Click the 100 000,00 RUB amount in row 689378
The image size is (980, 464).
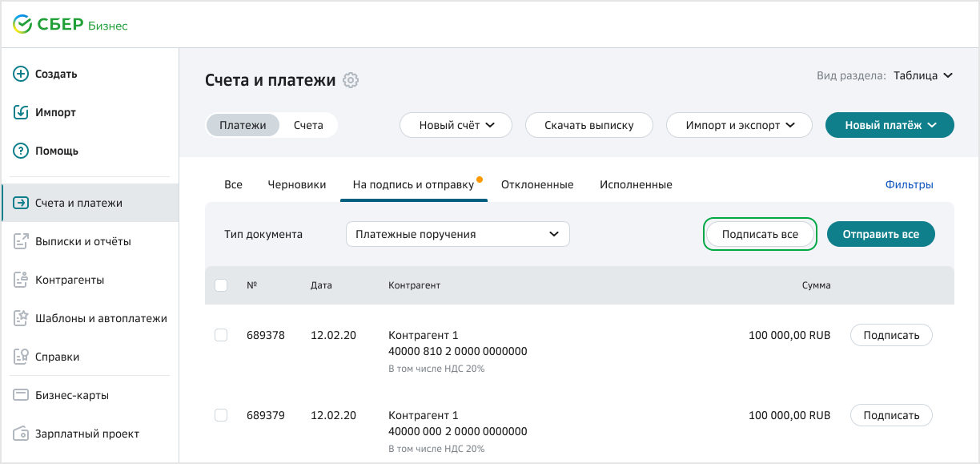pyautogui.click(x=789, y=335)
